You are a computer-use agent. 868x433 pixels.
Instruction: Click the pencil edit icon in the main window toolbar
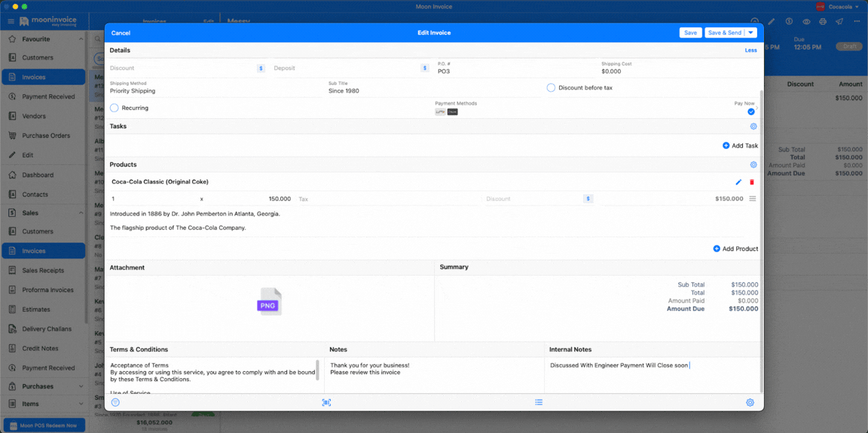click(x=772, y=22)
